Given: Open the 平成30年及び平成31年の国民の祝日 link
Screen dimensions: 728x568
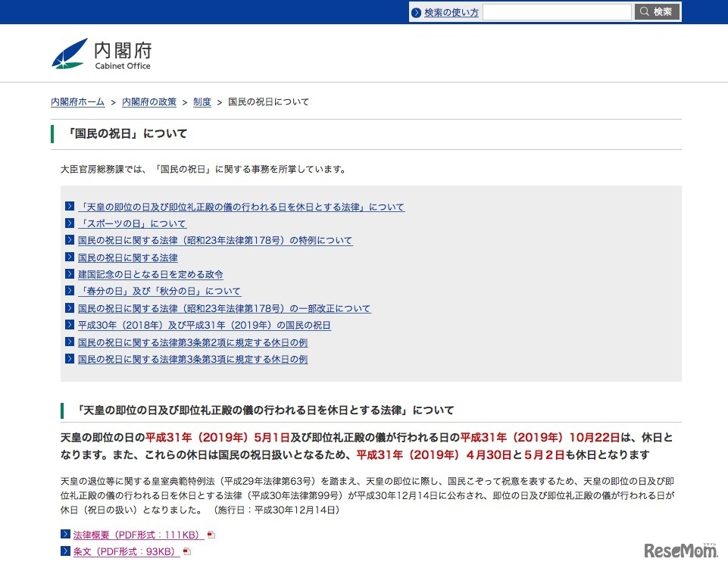Looking at the screenshot, I should (202, 325).
